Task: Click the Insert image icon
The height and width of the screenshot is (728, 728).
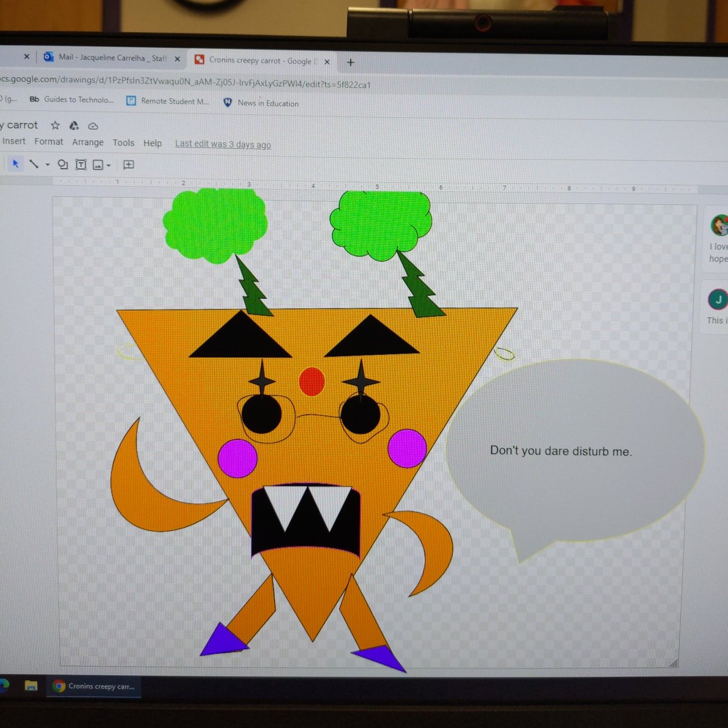Action: click(x=98, y=164)
